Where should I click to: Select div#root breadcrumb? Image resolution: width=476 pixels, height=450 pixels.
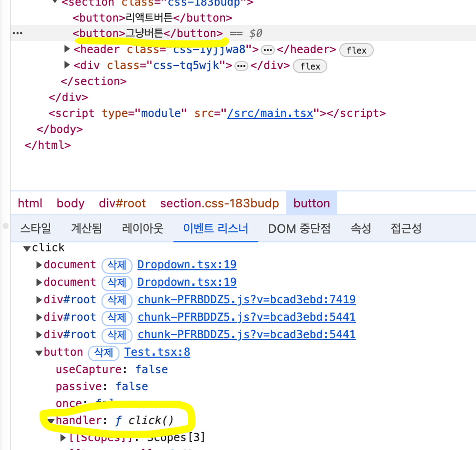pyautogui.click(x=122, y=203)
